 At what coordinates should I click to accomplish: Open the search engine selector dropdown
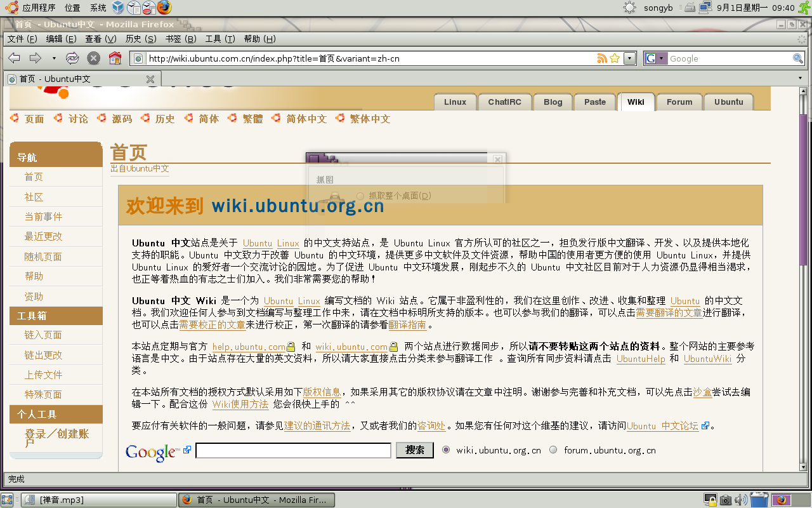(656, 58)
